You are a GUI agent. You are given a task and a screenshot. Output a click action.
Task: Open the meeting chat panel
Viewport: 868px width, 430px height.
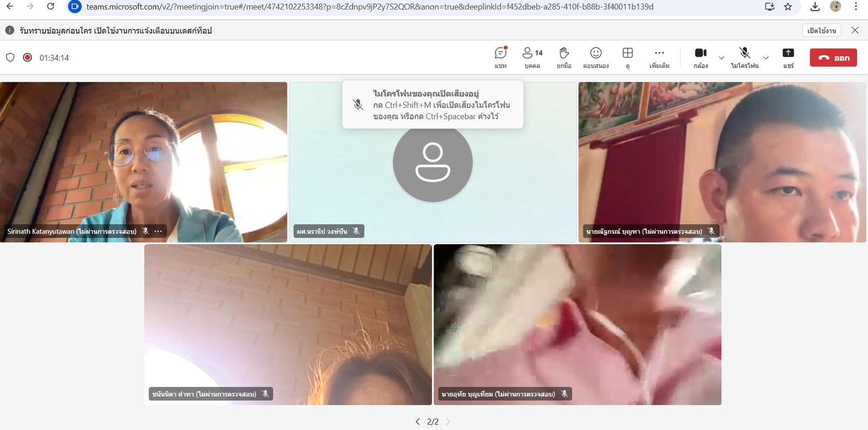pos(500,57)
